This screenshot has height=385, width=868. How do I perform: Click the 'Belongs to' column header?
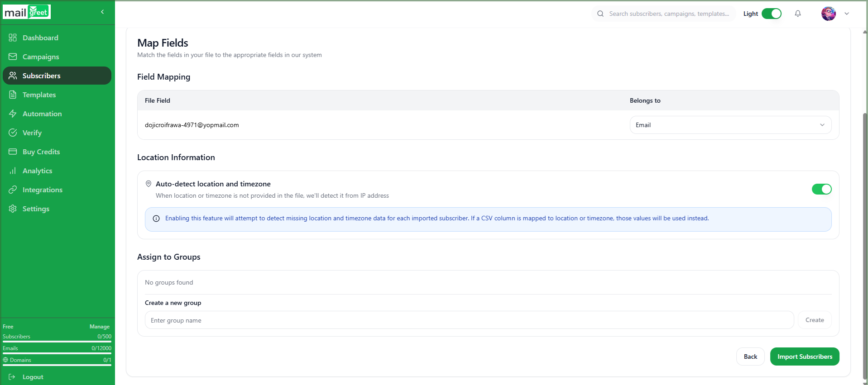click(645, 100)
